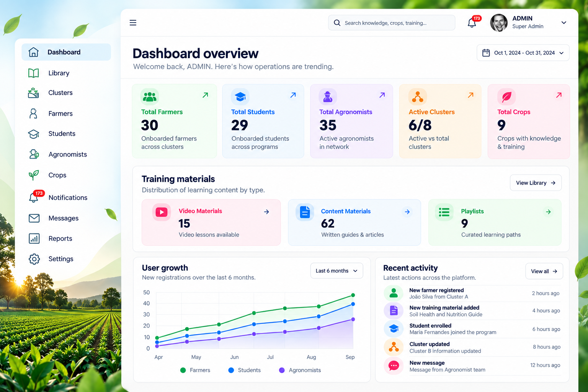This screenshot has width=588, height=392.
Task: Click the Active Clusters network icon
Action: [x=417, y=97]
